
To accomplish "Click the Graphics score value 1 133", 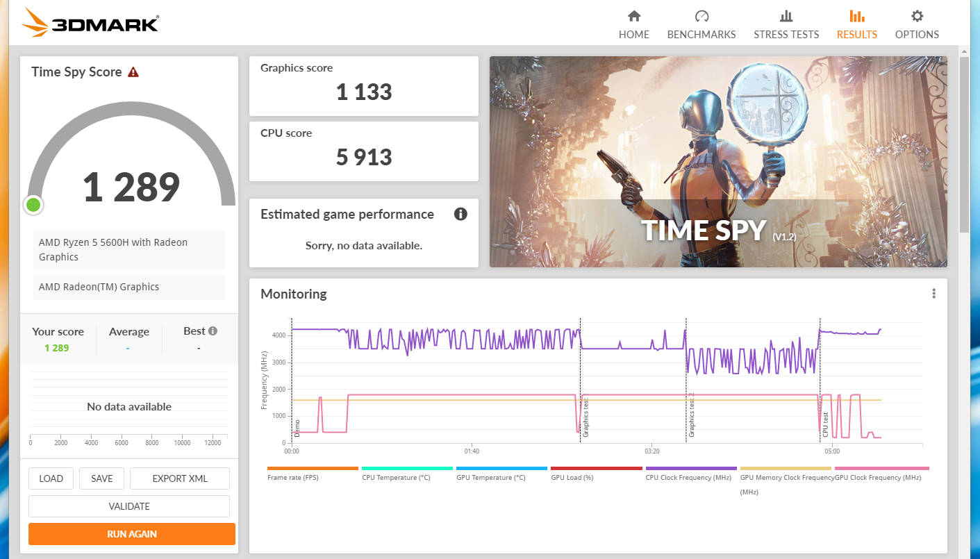I will [x=364, y=92].
